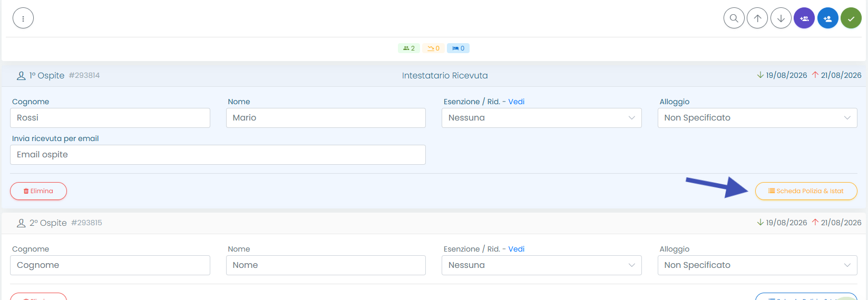Click empty Cognome field of 2º Ospite
The width and height of the screenshot is (868, 300).
click(110, 265)
